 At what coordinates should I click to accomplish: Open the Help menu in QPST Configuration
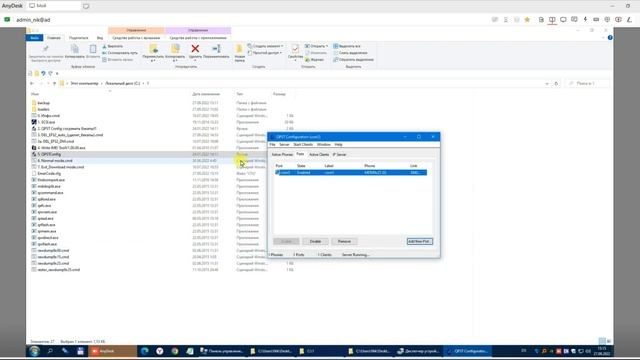[x=338, y=144]
